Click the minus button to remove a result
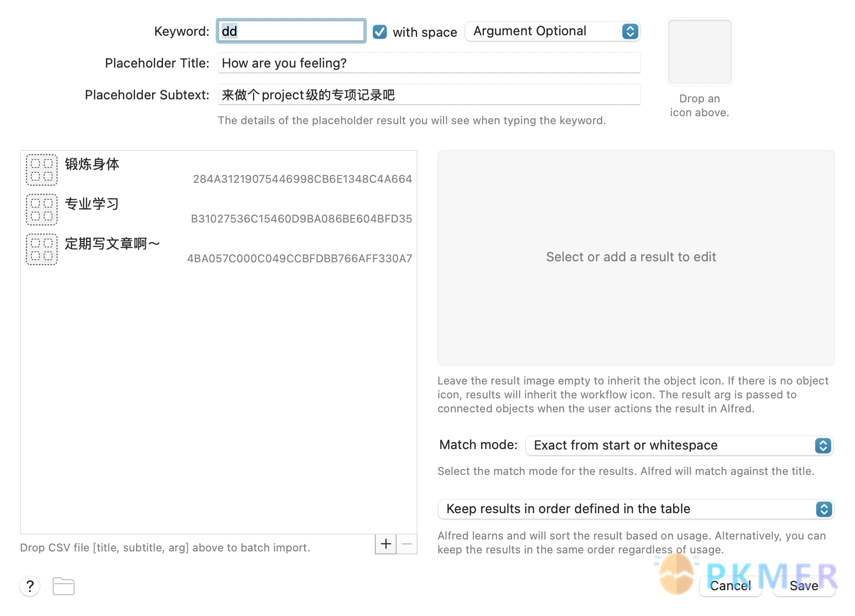 pos(407,544)
